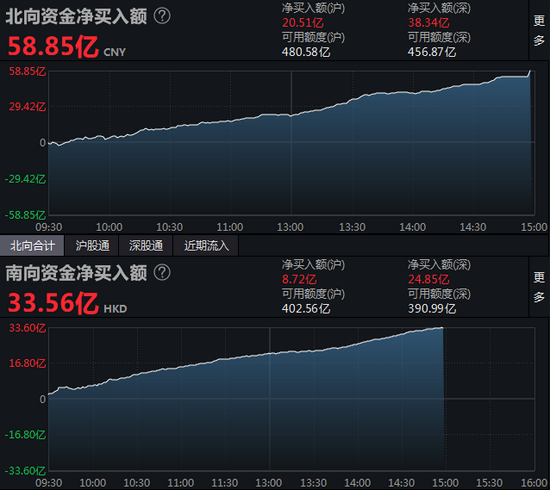
Task: Click southbound 净买入额(深) value 24.85亿
Action: click(428, 280)
